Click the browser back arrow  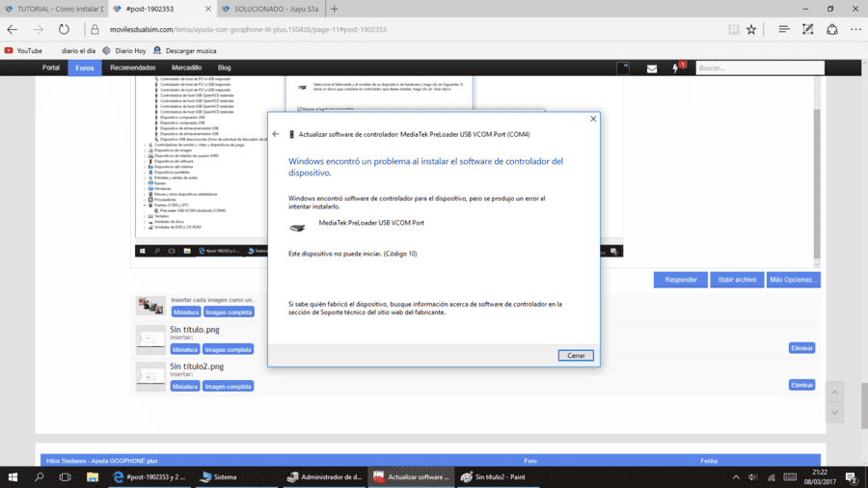(13, 29)
